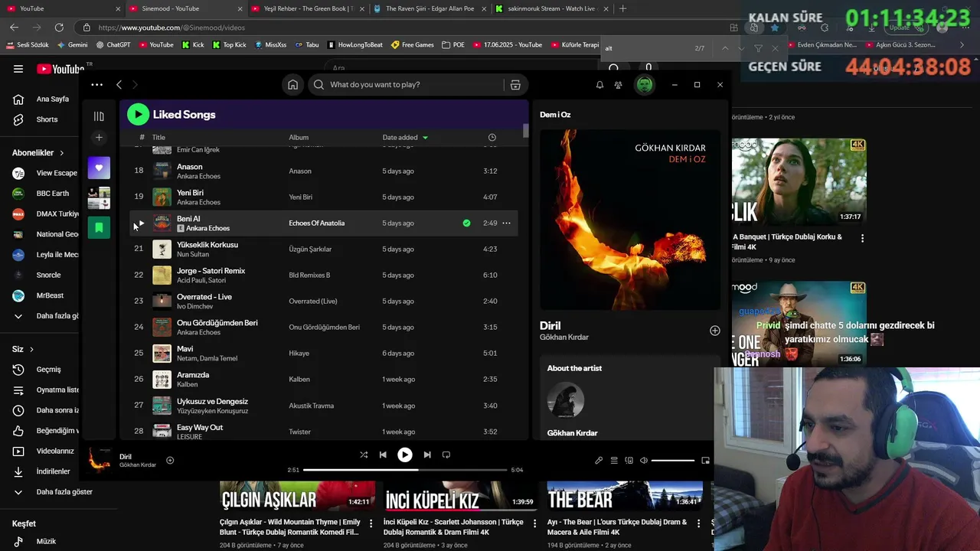
Task: Play the Liked Songs list with green button
Action: (x=138, y=114)
